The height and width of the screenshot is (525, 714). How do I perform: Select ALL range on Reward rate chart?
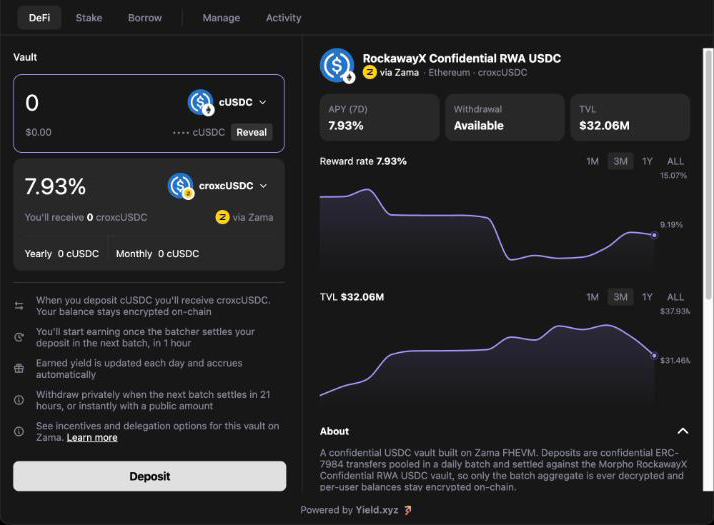pyautogui.click(x=675, y=161)
